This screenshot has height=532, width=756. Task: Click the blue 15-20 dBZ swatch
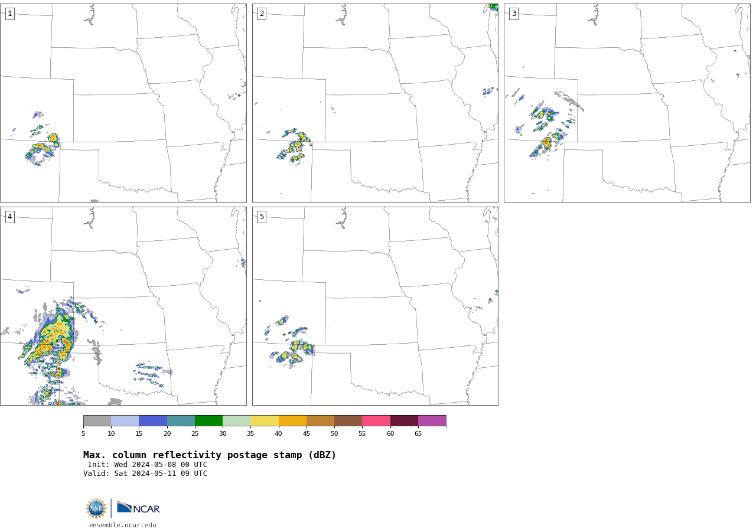153,420
